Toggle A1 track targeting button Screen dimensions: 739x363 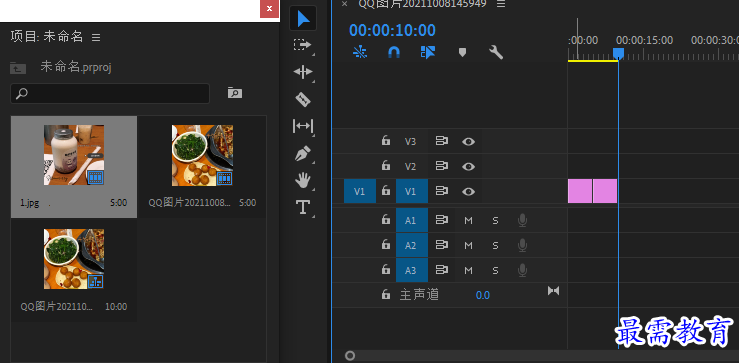[x=411, y=220]
